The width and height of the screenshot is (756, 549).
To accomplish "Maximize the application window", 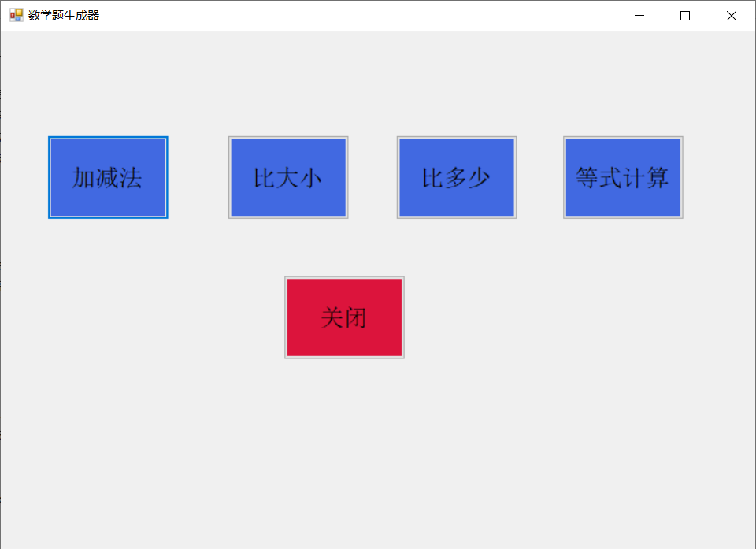I will tap(684, 15).
